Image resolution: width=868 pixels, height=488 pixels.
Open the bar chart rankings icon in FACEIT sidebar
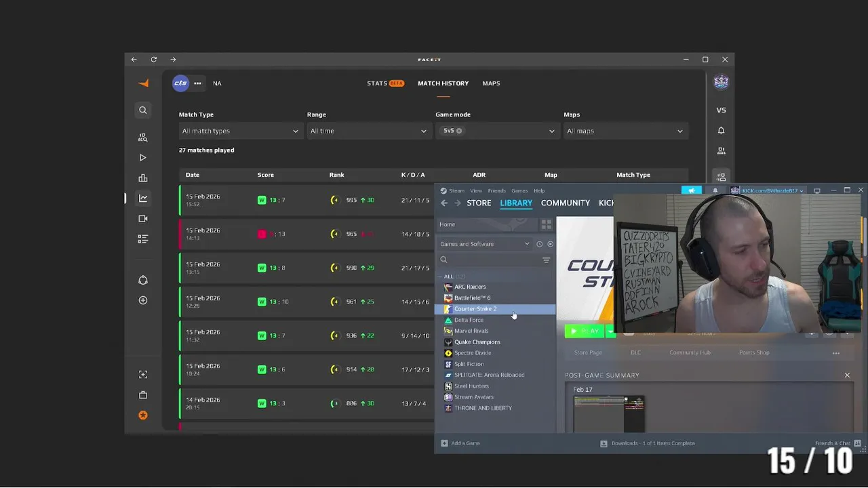coord(143,178)
